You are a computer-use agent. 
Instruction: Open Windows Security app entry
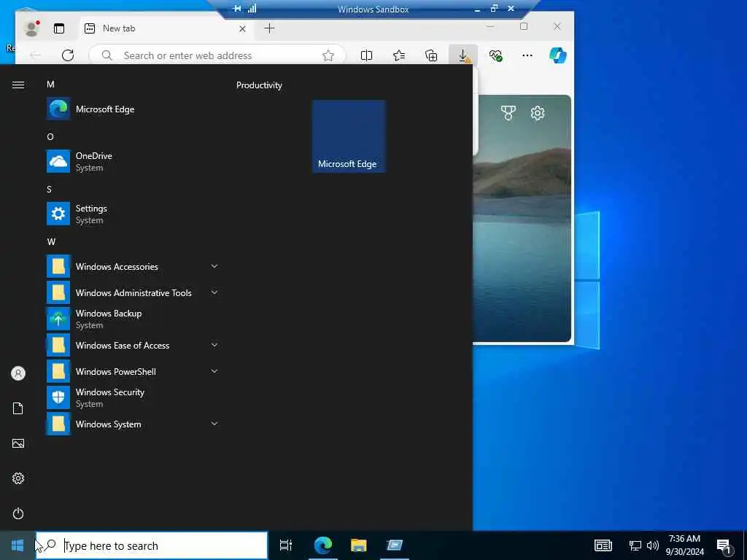pos(133,397)
